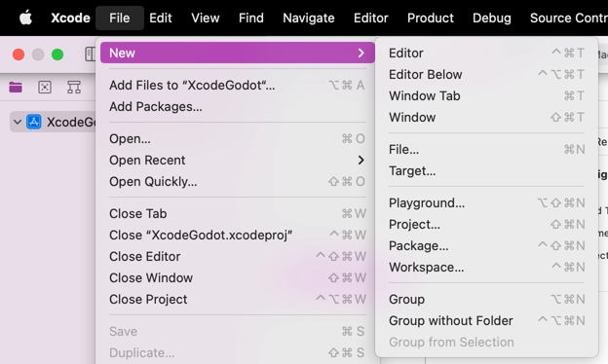Collapse the XcodeGodot project disclosure chevron
Viewport: 608px width, 364px height.
pyautogui.click(x=18, y=122)
